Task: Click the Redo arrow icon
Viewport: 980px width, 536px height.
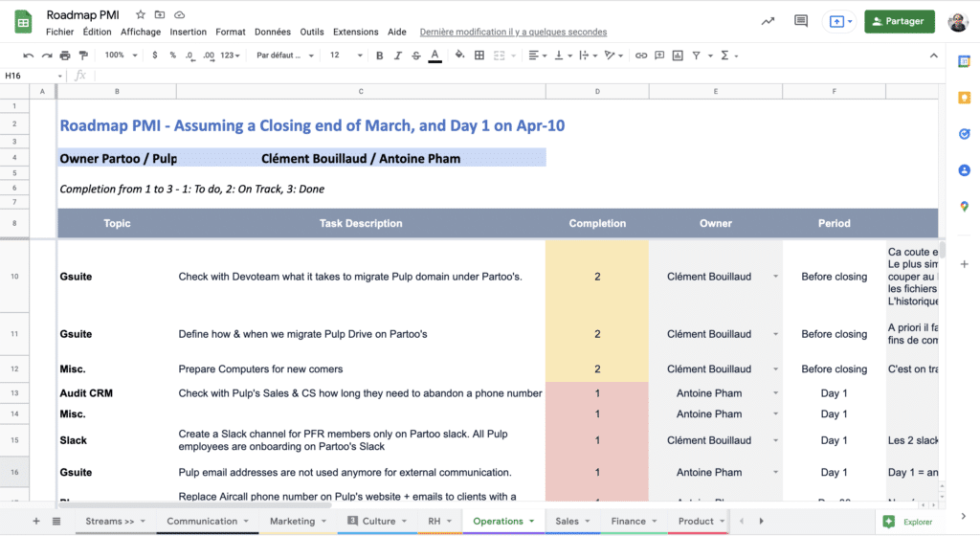Action: 47,56
